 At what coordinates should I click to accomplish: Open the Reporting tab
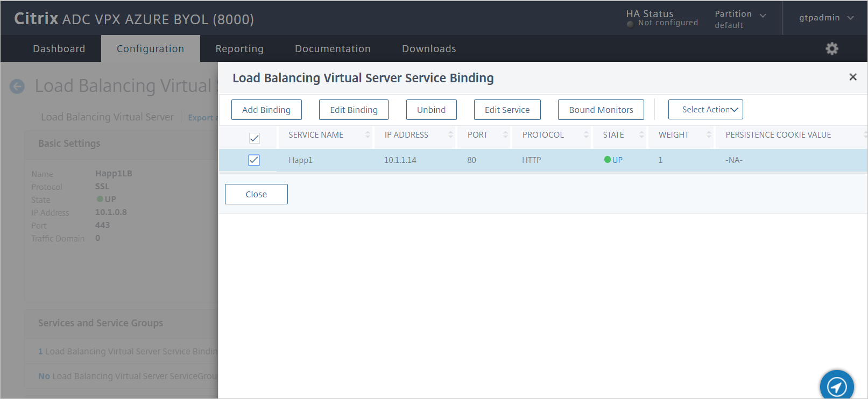click(239, 49)
